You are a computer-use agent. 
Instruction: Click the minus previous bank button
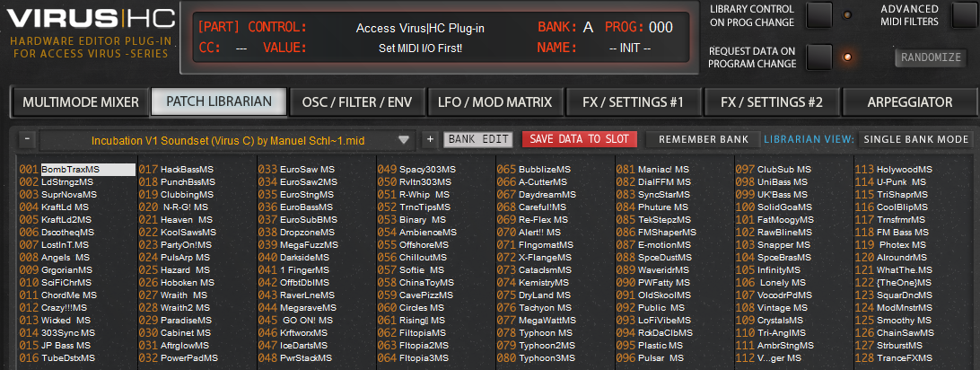coord(26,139)
